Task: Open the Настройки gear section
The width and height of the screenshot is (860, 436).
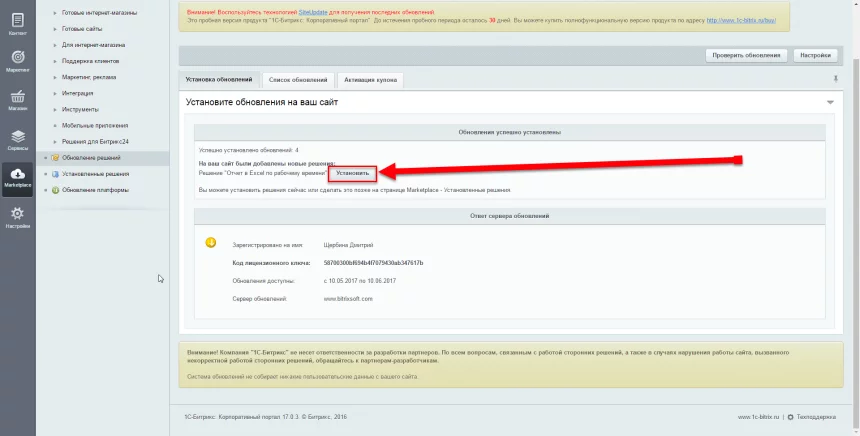Action: (x=17, y=216)
